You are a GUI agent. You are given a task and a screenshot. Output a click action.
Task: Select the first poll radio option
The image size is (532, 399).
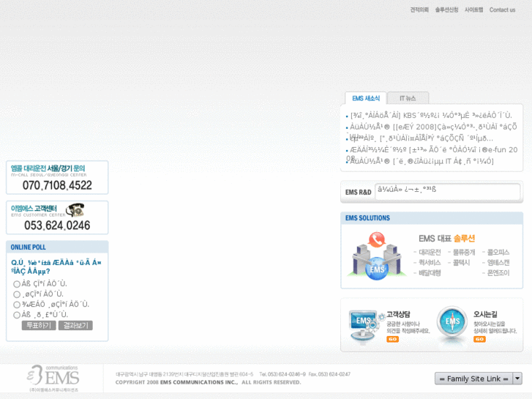(x=17, y=284)
